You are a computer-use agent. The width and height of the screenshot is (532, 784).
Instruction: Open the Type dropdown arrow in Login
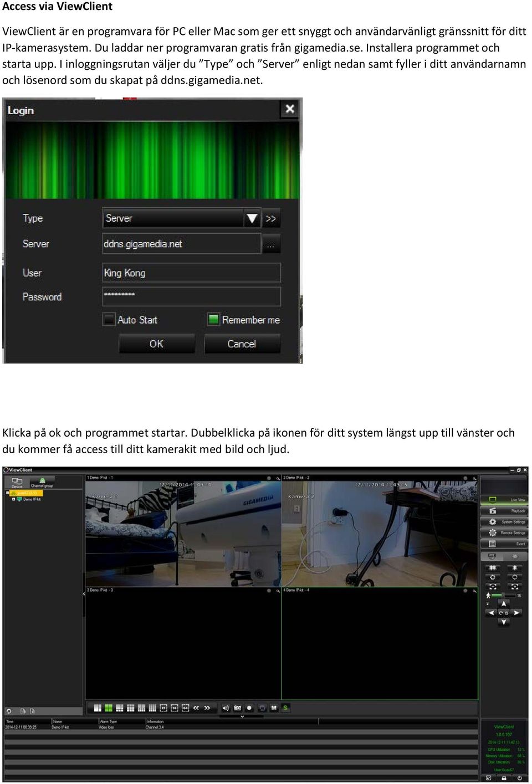[x=252, y=218]
